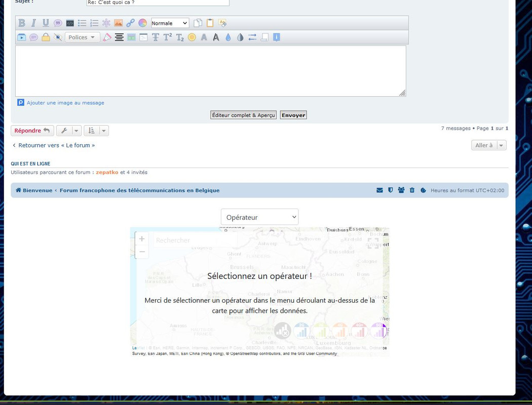Screen dimensions: 532x405
Task: Click 'Ajouter une image au message' link
Action: click(65, 103)
